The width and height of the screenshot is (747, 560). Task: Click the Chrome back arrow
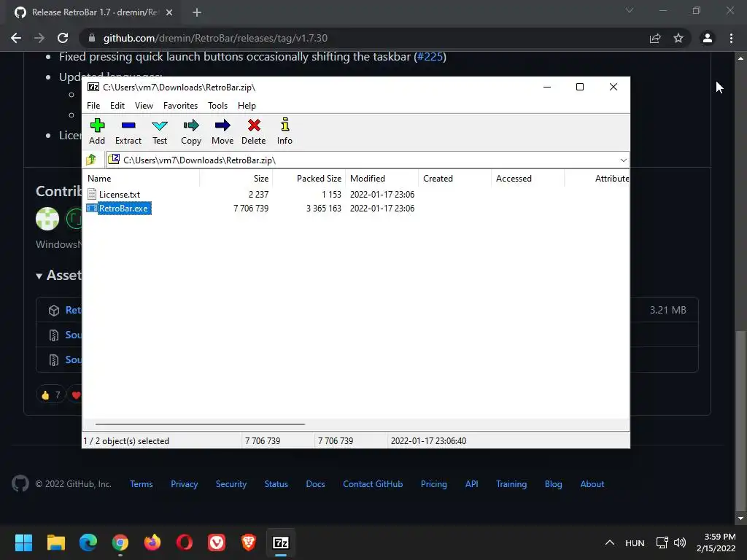(16, 38)
